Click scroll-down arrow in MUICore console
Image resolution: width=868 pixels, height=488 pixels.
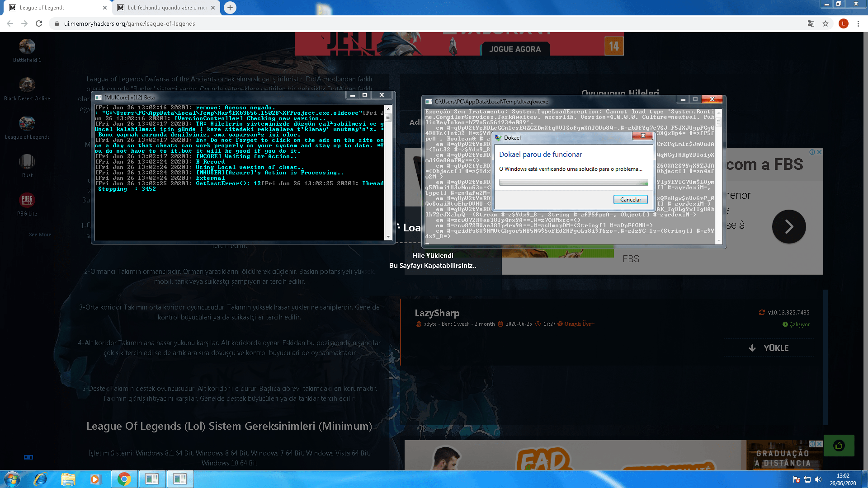(x=388, y=237)
